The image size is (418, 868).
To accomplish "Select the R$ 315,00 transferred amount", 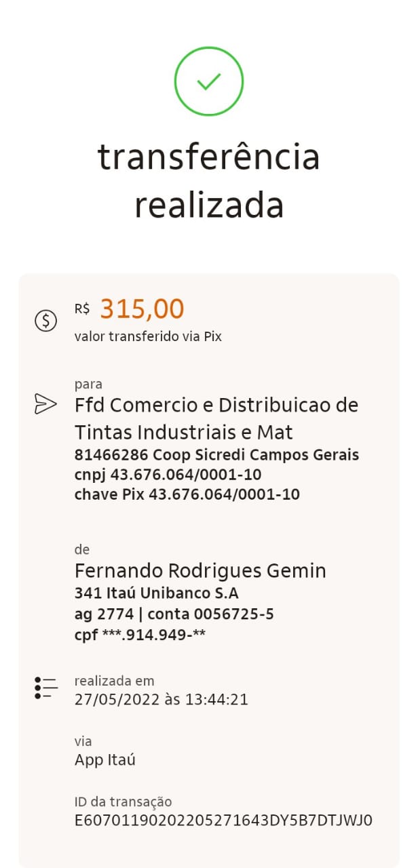I will pos(142,309).
